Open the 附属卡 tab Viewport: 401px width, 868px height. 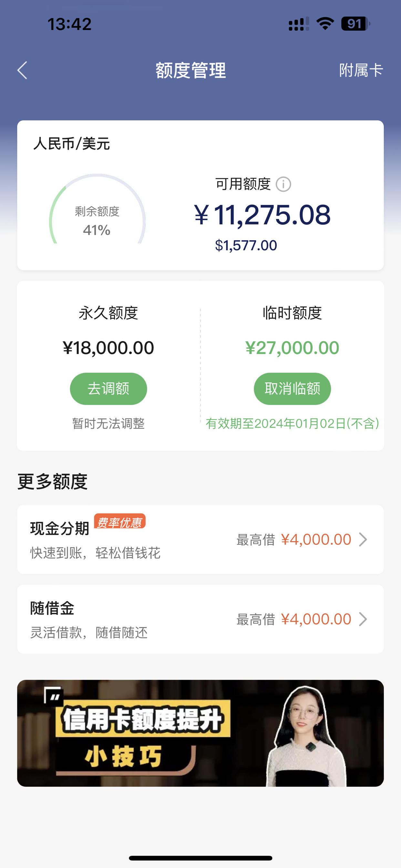click(361, 70)
